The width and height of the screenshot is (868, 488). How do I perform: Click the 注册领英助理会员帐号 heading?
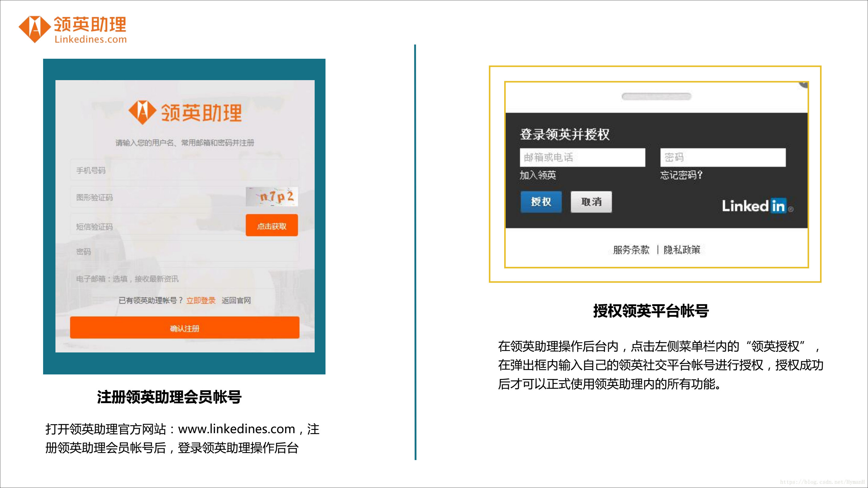tap(169, 397)
